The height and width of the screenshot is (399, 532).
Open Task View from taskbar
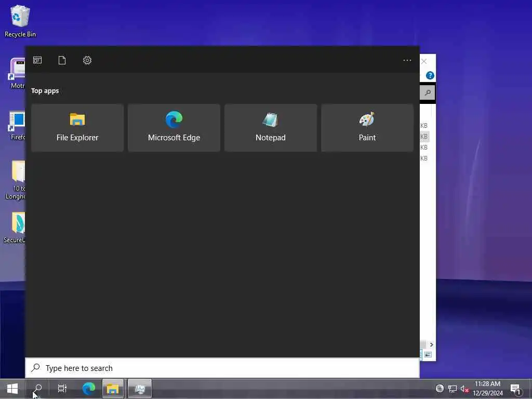pos(62,389)
